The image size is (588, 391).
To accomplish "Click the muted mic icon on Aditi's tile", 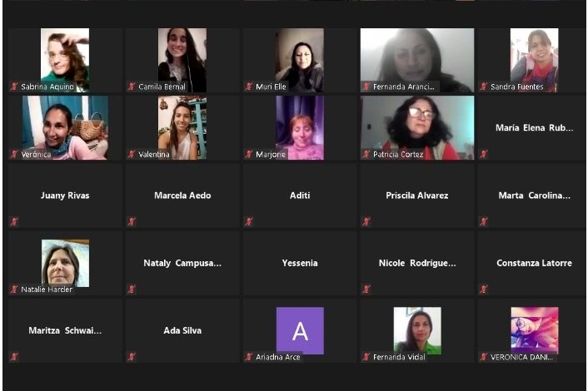I will click(x=249, y=222).
